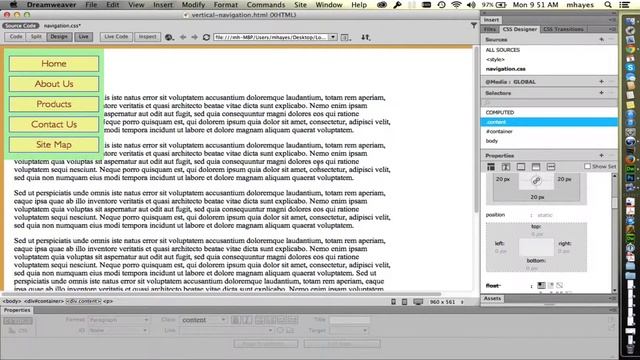Click the document horizontal scrollbar
Viewport: 640px width, 360px height.
tap(222, 294)
